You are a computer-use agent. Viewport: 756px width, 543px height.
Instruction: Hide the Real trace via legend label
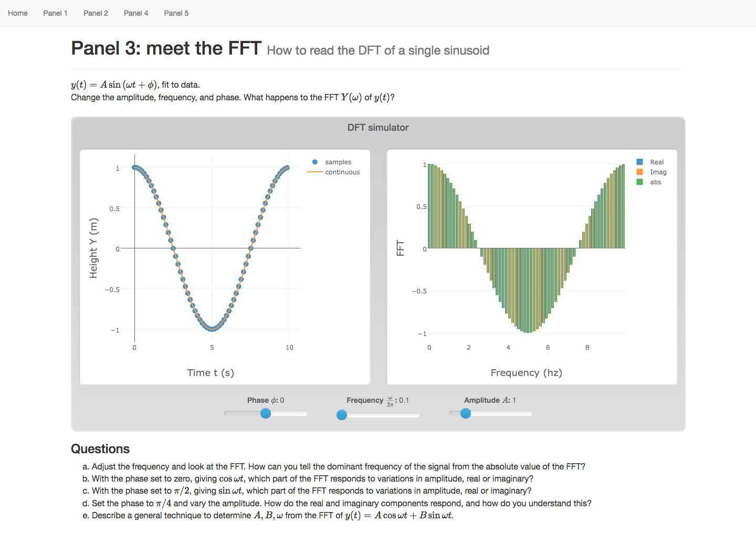coord(657,162)
